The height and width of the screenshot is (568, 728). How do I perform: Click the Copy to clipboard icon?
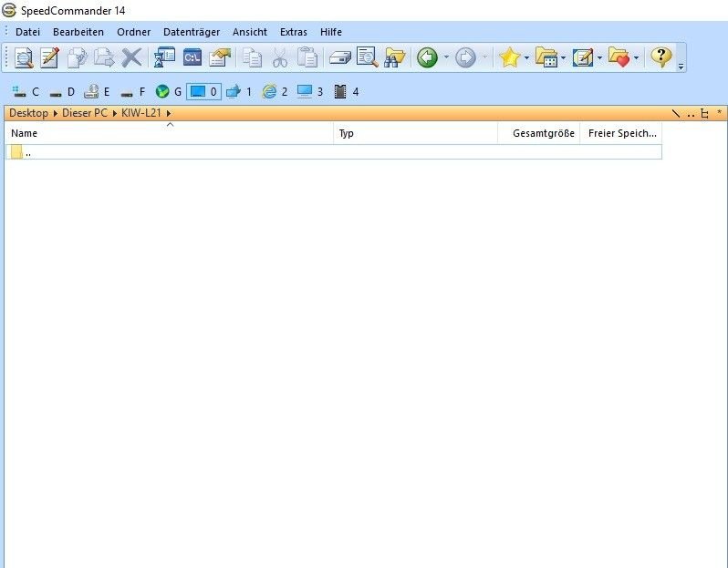(253, 58)
